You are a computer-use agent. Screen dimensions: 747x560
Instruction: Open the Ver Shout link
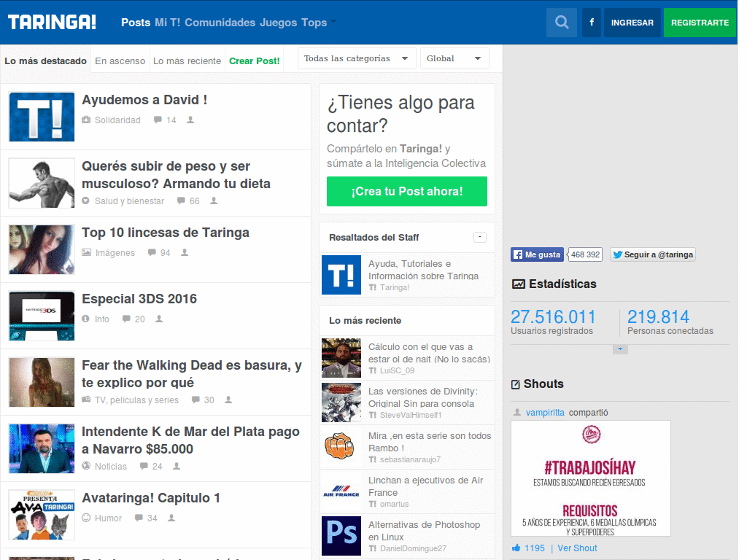577,548
